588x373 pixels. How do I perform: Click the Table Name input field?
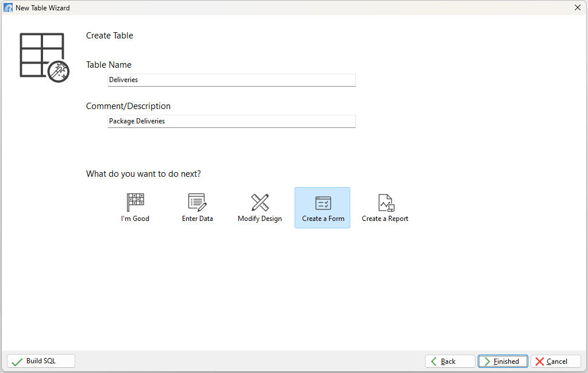[231, 80]
